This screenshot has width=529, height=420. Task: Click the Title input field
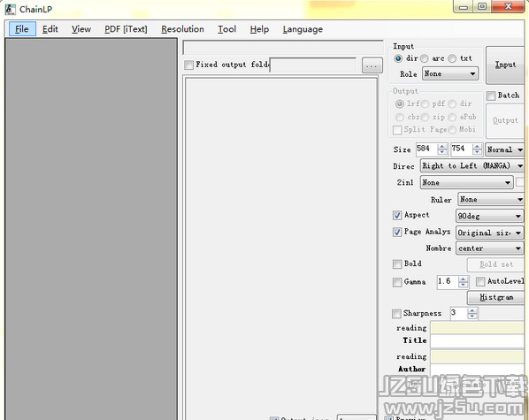478,341
